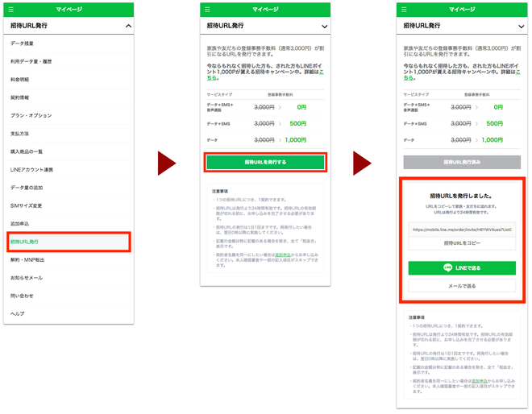532x414 pixels.
Task: Send invite with LINEで送る button
Action: click(462, 268)
